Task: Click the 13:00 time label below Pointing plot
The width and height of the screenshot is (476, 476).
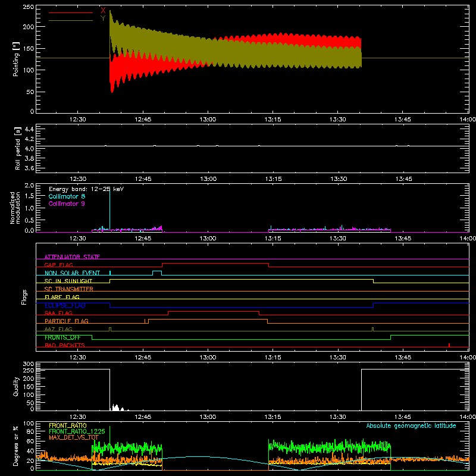Action: 208,120
